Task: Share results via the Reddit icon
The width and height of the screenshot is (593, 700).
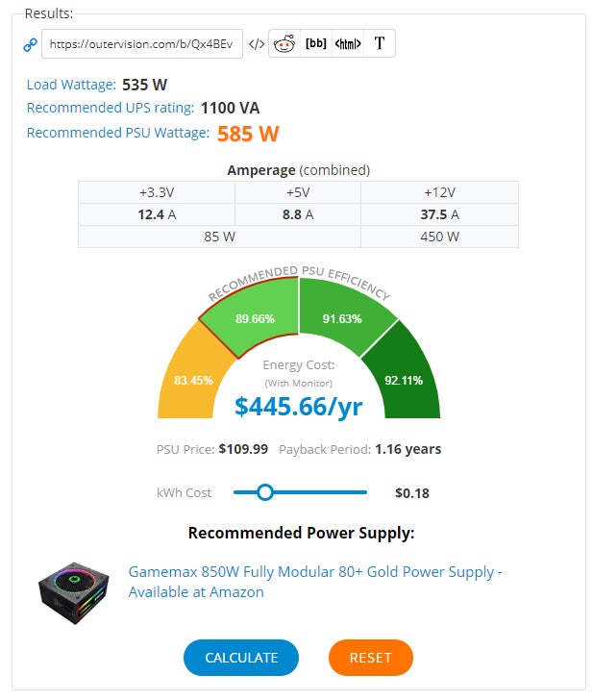Action: point(284,43)
